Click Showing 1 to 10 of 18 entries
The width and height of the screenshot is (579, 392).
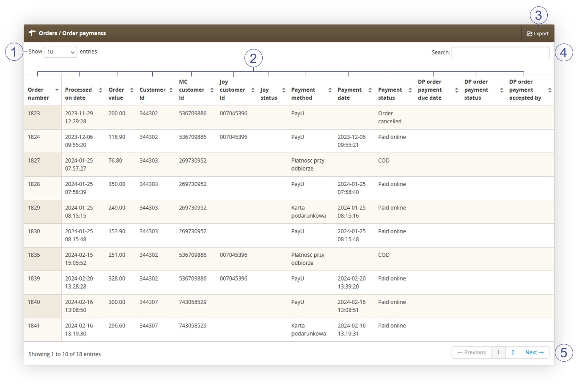point(65,354)
